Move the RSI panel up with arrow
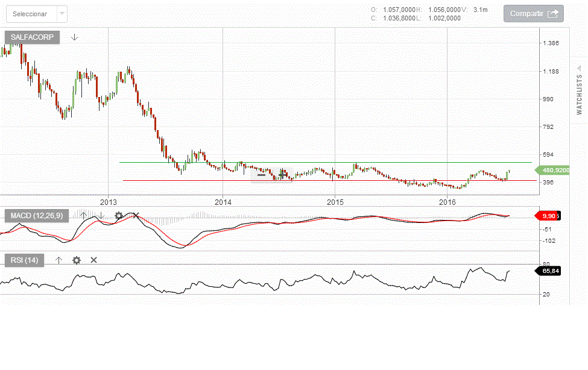Screen dimensions: 588x370 [58, 260]
